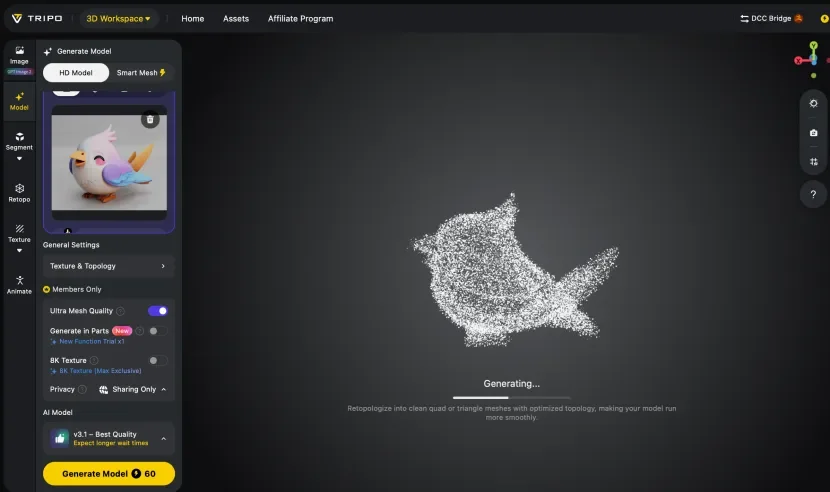Viewport: 830px width, 492px height.
Task: Expand the v3.1 Best Quality model selector
Action: (109, 438)
